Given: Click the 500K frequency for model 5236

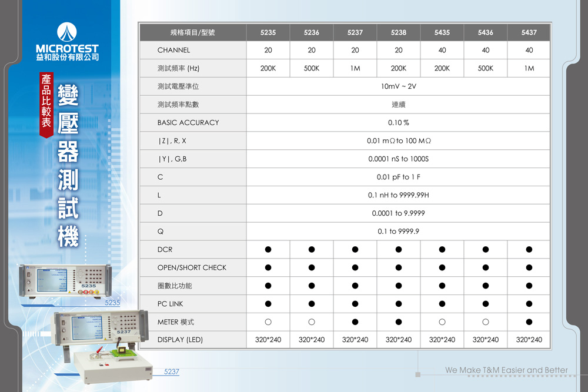Looking at the screenshot, I should (312, 68).
